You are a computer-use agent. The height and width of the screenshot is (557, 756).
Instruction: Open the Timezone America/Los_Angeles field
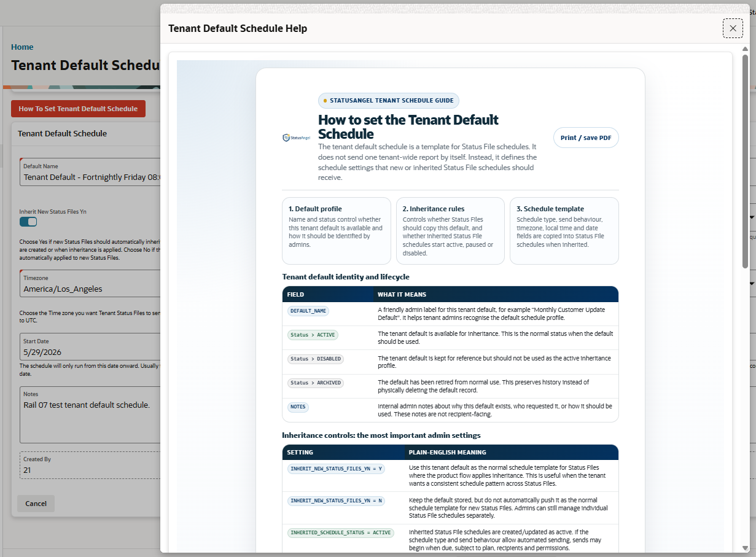(90, 284)
